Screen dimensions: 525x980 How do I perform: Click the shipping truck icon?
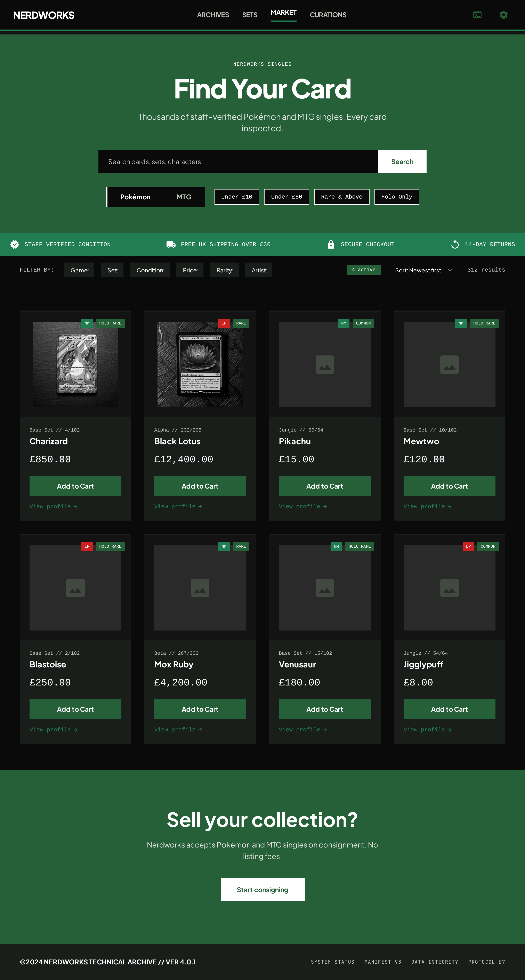(171, 244)
